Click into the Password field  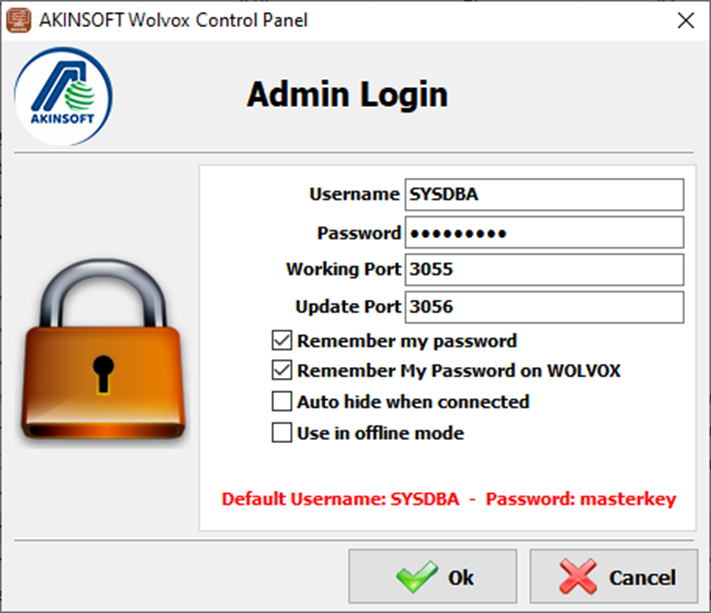(543, 233)
